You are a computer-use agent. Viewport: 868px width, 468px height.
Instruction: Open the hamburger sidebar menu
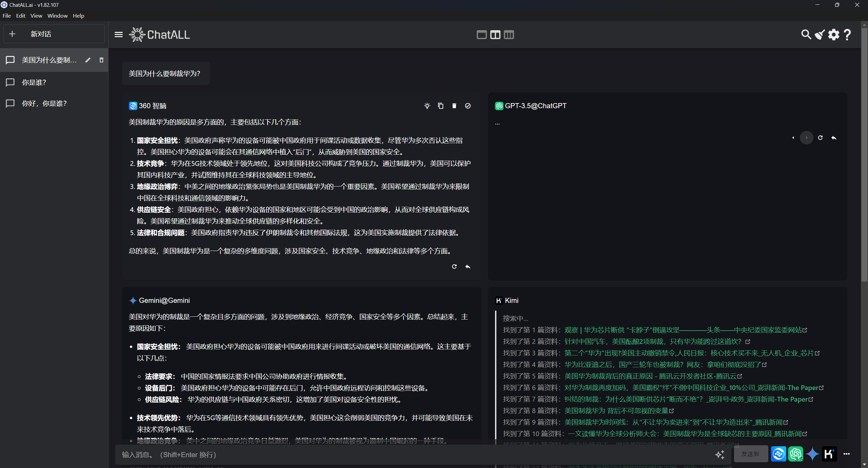pyautogui.click(x=118, y=35)
